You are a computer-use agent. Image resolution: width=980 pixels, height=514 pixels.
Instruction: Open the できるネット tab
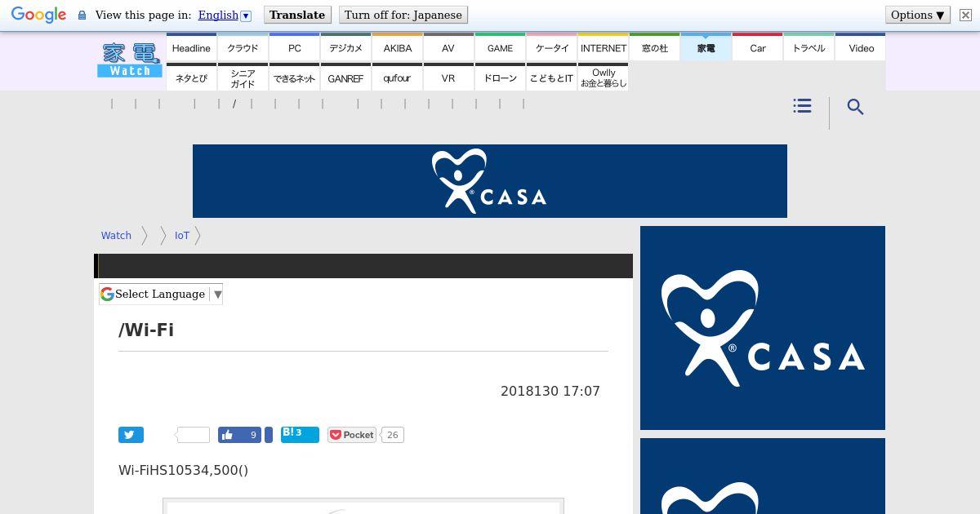tap(294, 78)
